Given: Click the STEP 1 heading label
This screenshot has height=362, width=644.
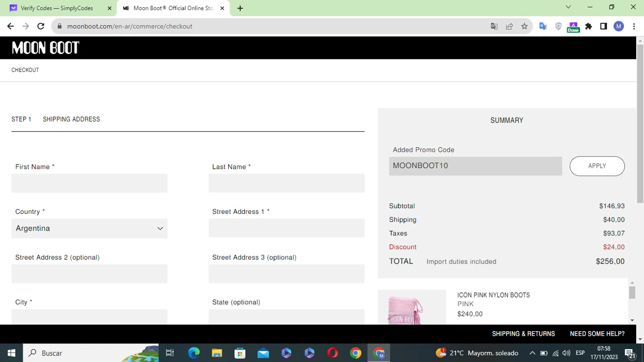Looking at the screenshot, I should pyautogui.click(x=21, y=119).
